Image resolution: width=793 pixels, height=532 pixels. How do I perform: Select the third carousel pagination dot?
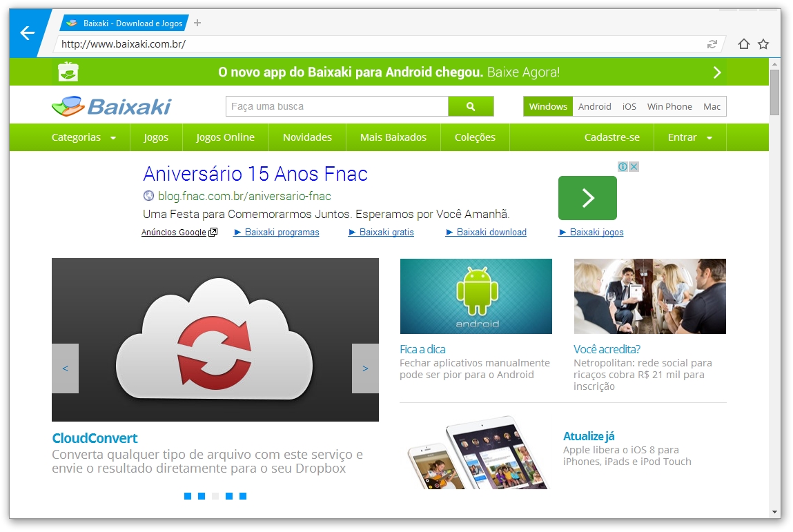click(215, 496)
